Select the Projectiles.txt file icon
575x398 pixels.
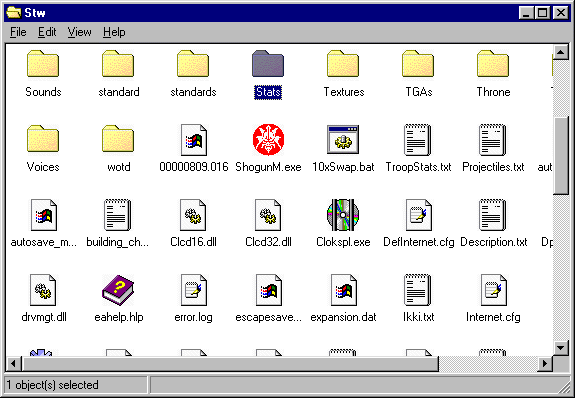click(492, 140)
